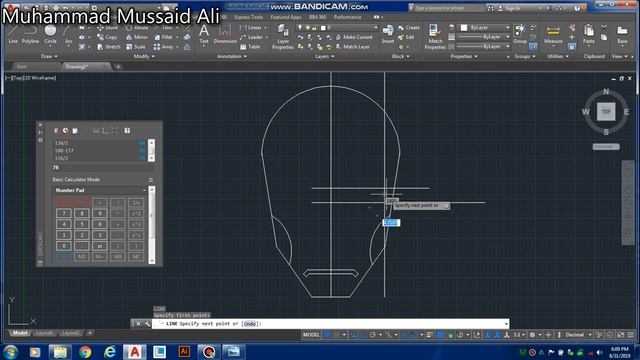Insert a Linear dimension
The height and width of the screenshot is (360, 640).
tap(251, 28)
